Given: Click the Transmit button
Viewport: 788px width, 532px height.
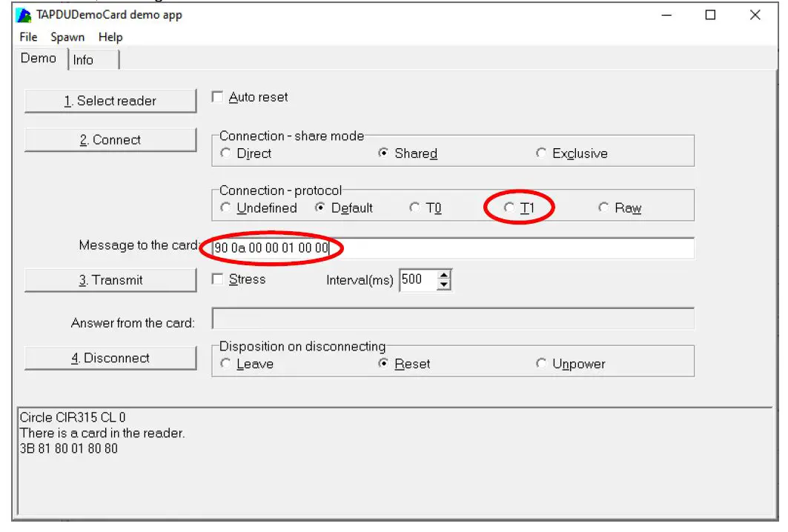Looking at the screenshot, I should coord(110,280).
